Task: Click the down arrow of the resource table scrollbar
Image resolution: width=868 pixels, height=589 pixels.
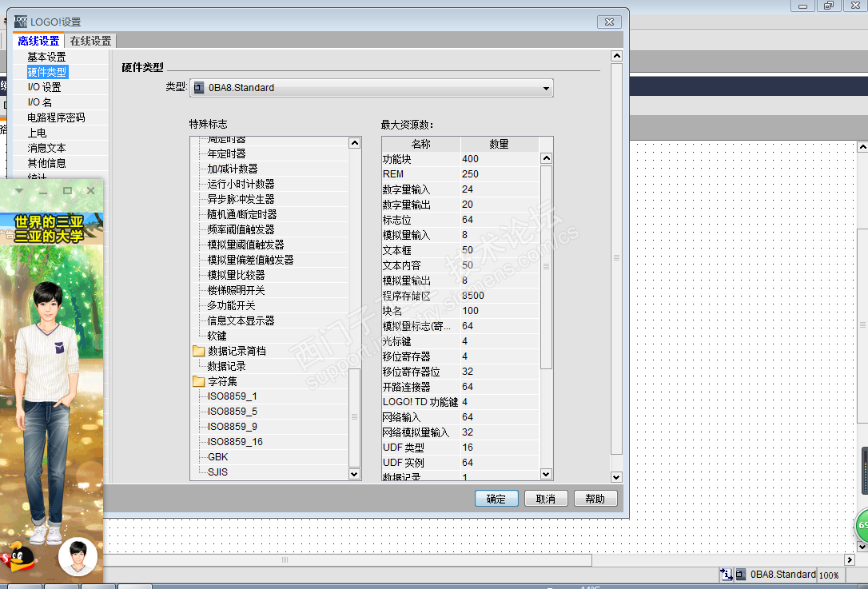Action: 547,474
